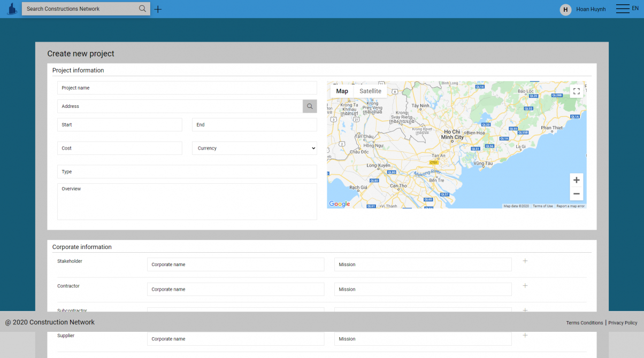Click the Start date field
644x358 pixels.
(x=120, y=125)
